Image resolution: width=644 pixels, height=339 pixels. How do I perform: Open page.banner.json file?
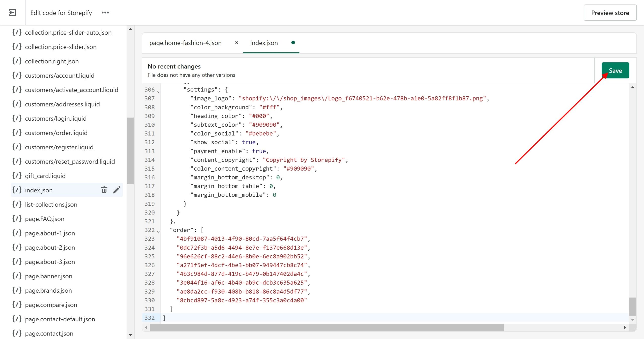(x=49, y=276)
